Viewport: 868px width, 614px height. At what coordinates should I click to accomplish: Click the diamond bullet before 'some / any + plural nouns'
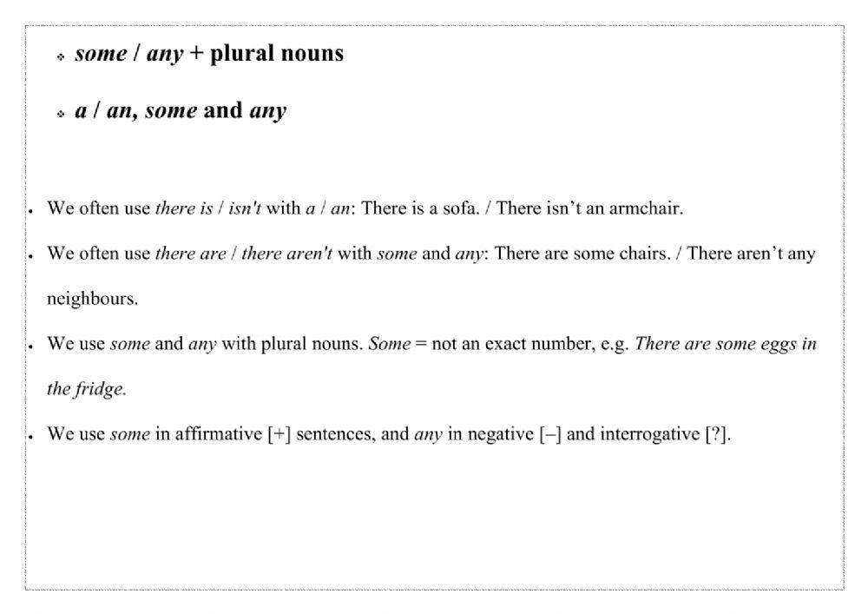coord(61,56)
